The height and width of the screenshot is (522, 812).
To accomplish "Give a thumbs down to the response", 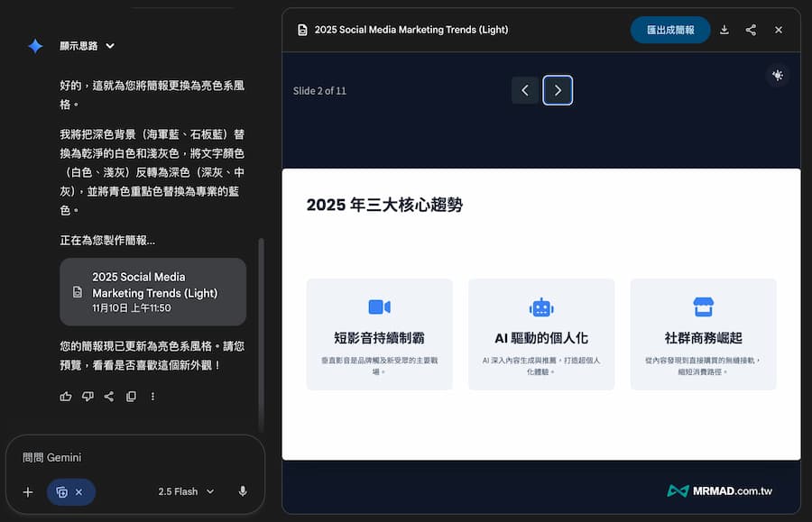I will click(x=88, y=396).
